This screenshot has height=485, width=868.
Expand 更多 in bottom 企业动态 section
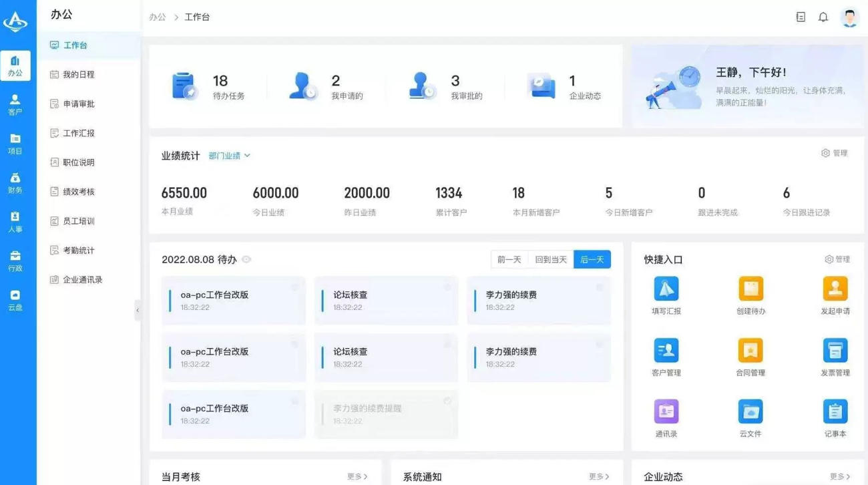840,476
